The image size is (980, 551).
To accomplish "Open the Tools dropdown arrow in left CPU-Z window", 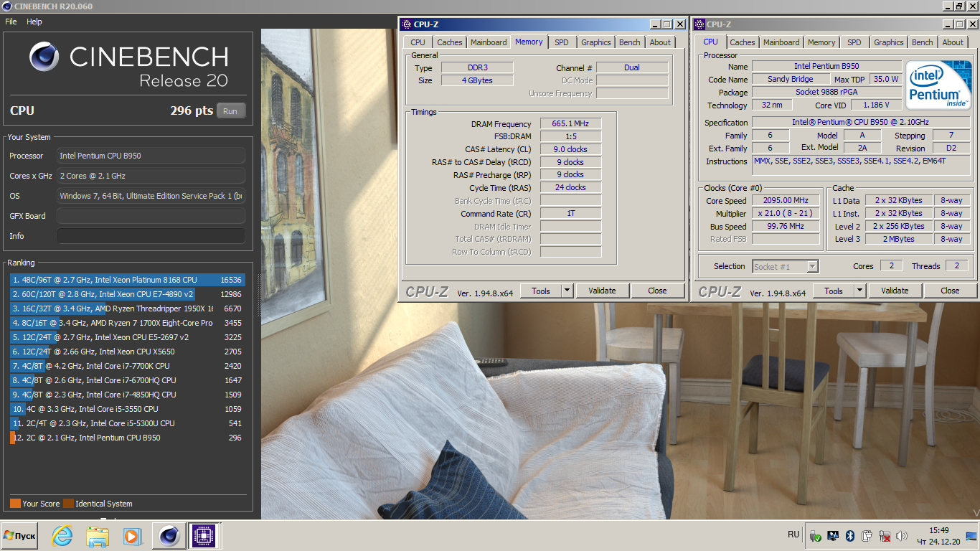I will [x=567, y=291].
